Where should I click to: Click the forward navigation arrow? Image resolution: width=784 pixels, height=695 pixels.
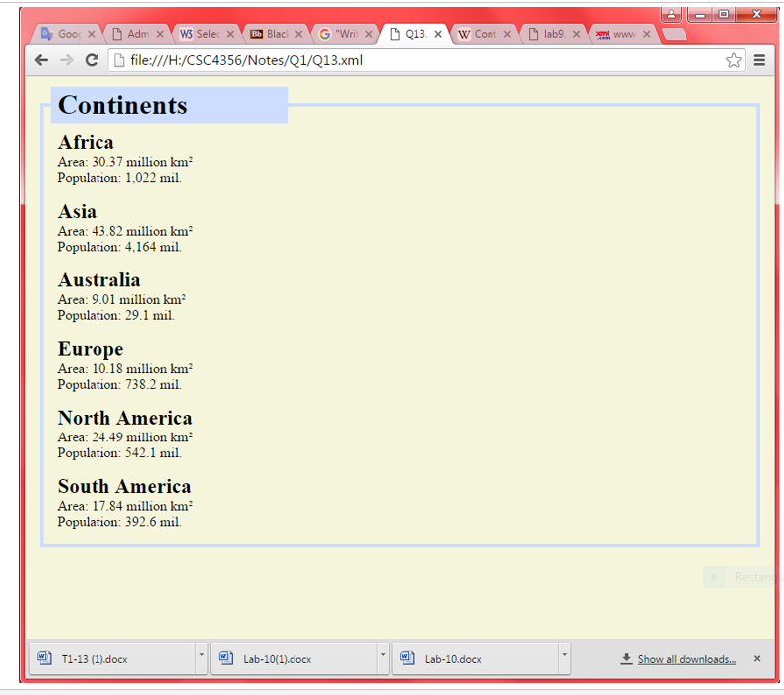(66, 60)
